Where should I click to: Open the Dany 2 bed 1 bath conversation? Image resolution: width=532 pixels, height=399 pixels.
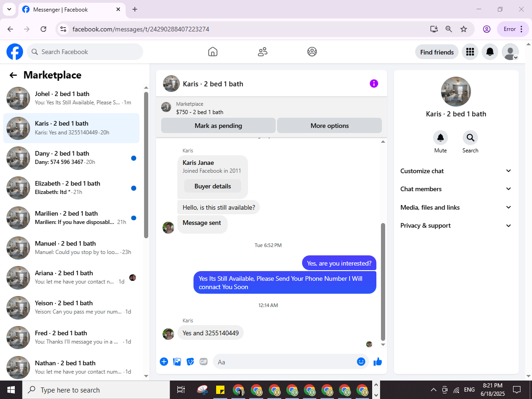coord(71,158)
